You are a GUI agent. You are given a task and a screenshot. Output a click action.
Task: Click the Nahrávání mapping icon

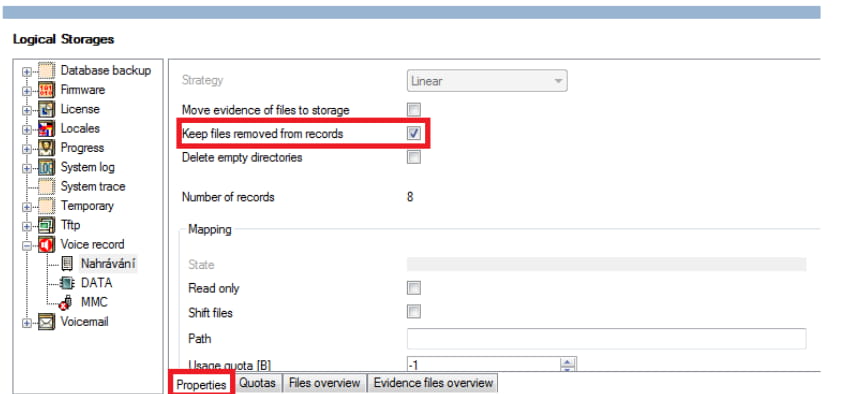(x=68, y=264)
